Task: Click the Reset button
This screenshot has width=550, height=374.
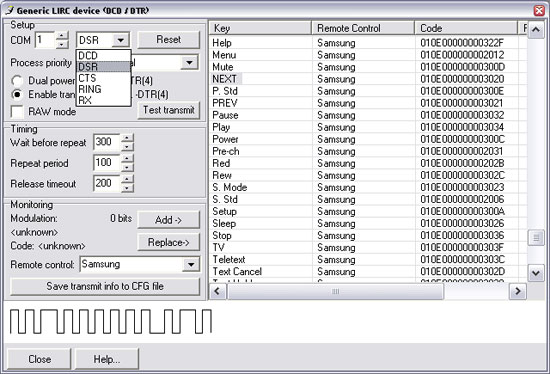Action: 169,39
